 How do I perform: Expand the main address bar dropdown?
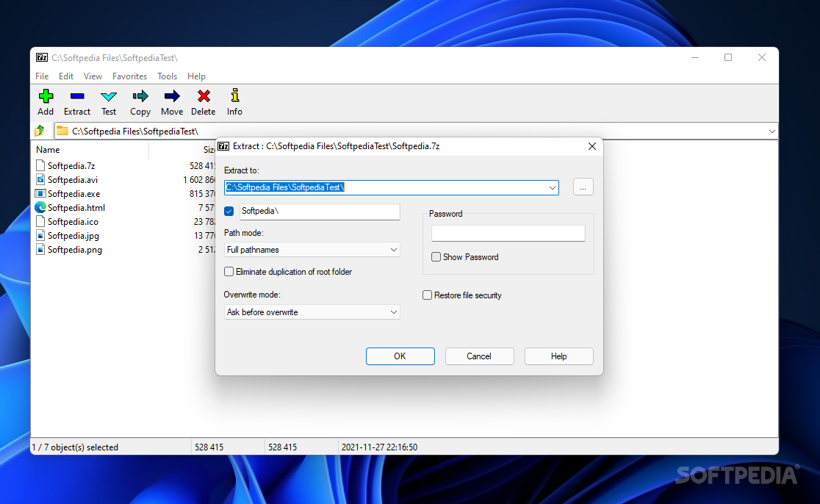pos(772,132)
